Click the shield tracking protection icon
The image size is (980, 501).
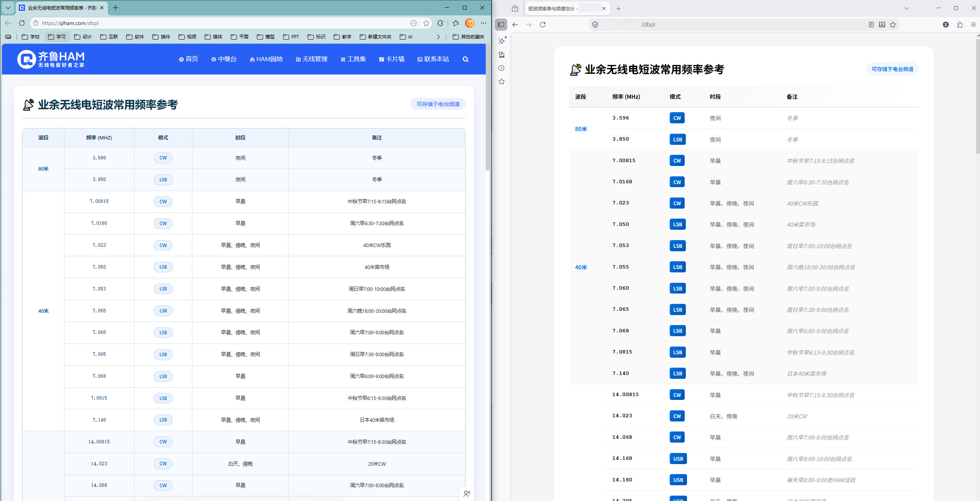tap(595, 25)
